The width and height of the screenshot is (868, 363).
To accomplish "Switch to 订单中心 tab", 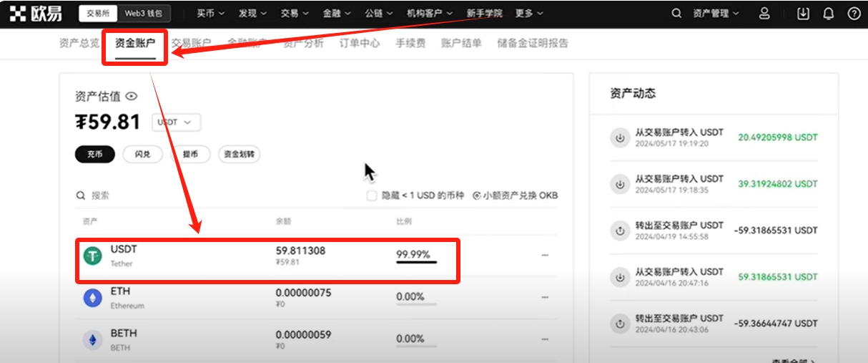I will [x=360, y=43].
